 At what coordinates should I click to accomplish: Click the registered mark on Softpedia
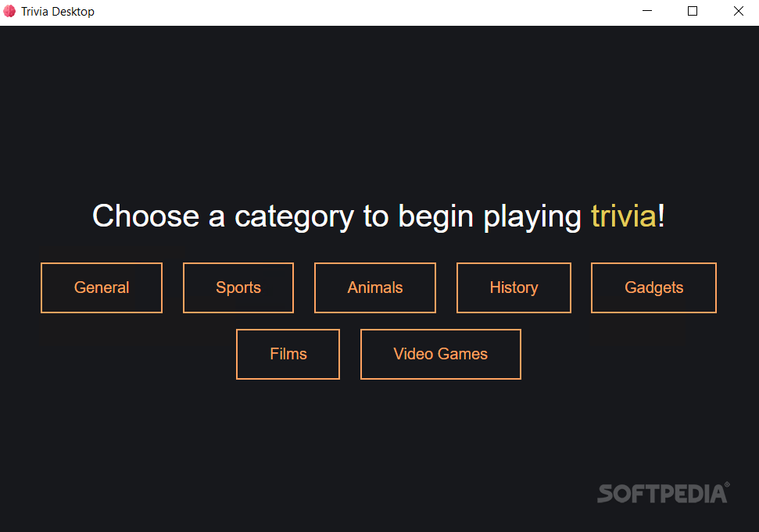[x=727, y=484]
